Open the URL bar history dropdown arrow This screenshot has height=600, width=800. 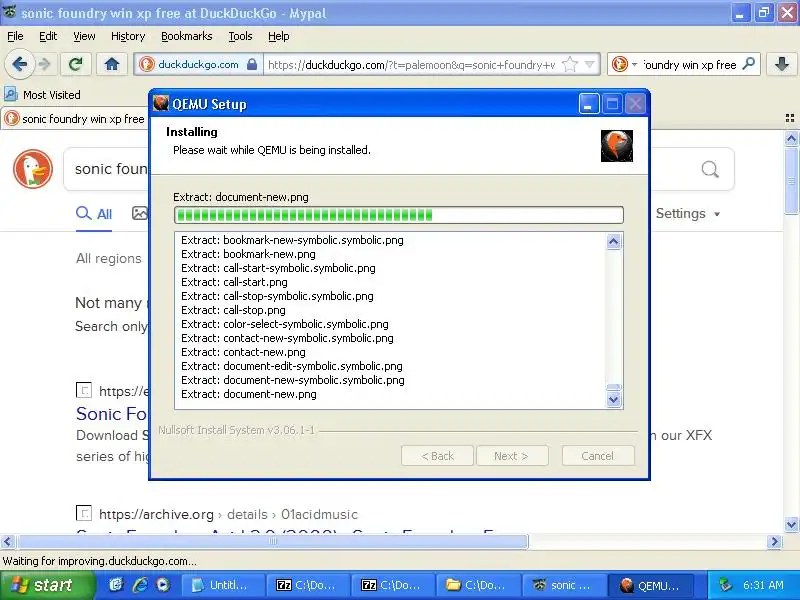point(590,65)
